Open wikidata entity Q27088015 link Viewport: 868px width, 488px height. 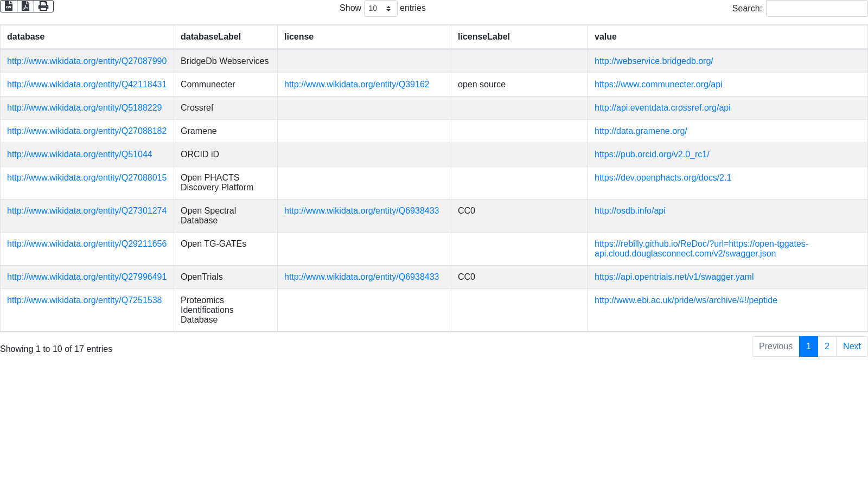tap(87, 178)
